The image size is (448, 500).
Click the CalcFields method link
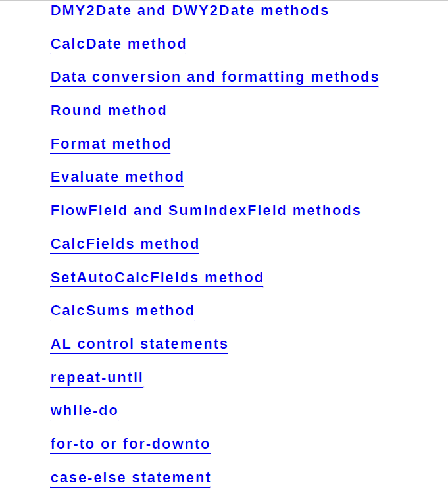(x=124, y=244)
